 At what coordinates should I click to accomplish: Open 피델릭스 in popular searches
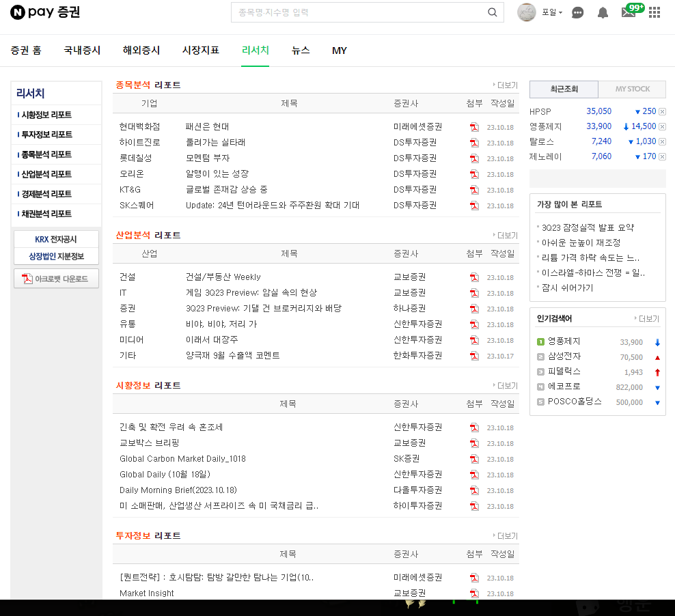point(564,372)
